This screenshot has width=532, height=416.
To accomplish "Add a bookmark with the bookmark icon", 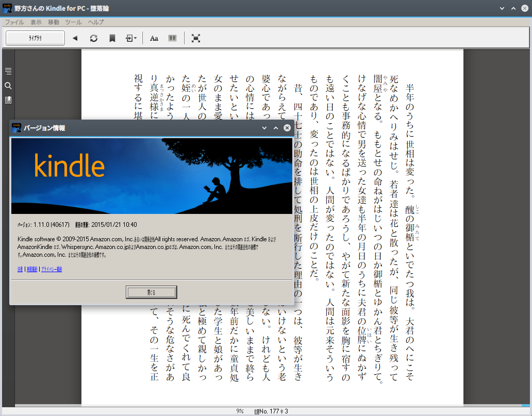I will (x=112, y=38).
